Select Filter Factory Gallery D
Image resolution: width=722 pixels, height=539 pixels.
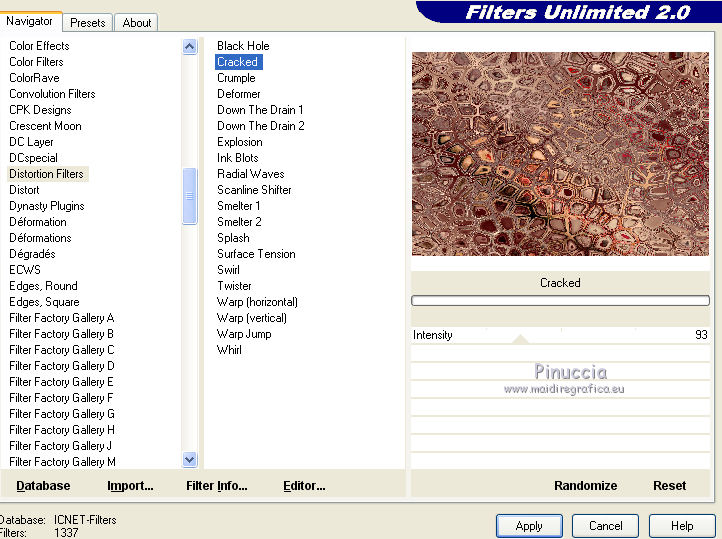coord(62,366)
